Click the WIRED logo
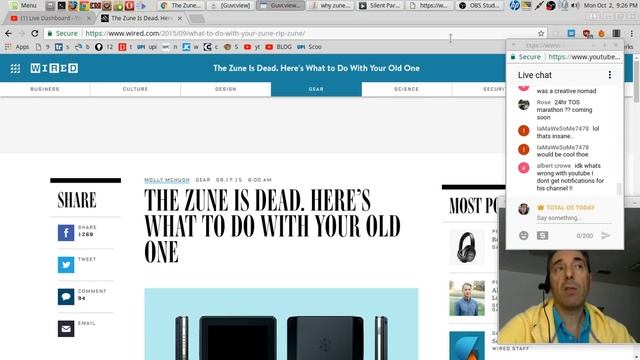Image resolution: width=640 pixels, height=360 pixels. [x=54, y=68]
